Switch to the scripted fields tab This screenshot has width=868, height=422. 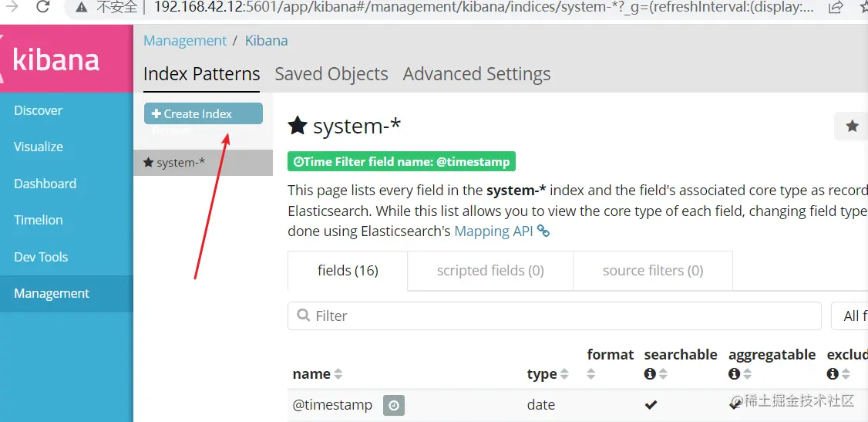click(x=490, y=271)
